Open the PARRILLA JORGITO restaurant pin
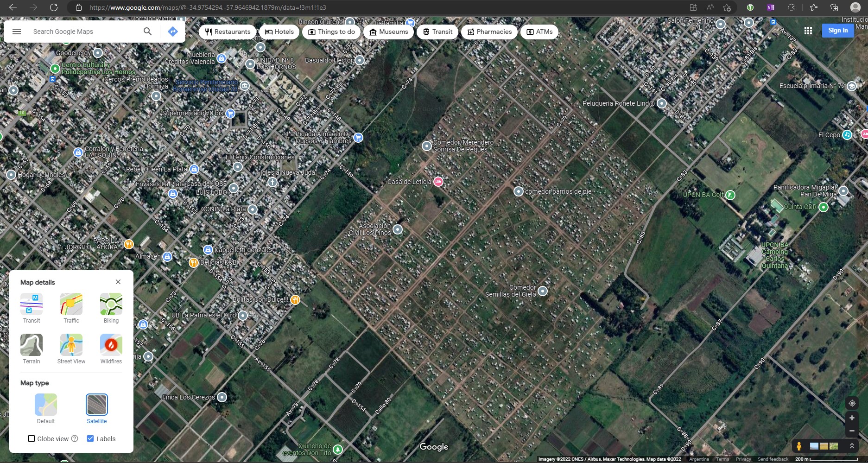This screenshot has height=463, width=868. [129, 244]
